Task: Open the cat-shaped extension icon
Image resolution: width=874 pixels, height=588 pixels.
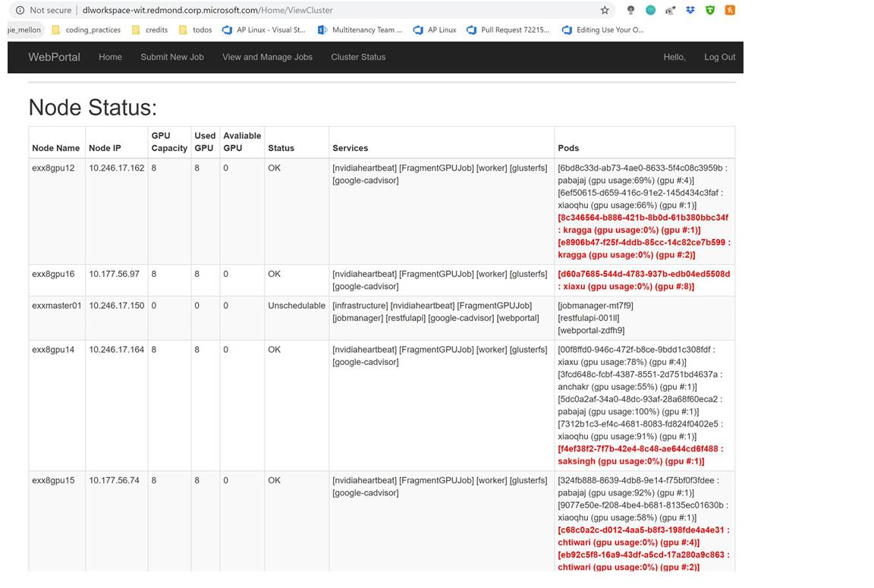Action: (x=670, y=11)
